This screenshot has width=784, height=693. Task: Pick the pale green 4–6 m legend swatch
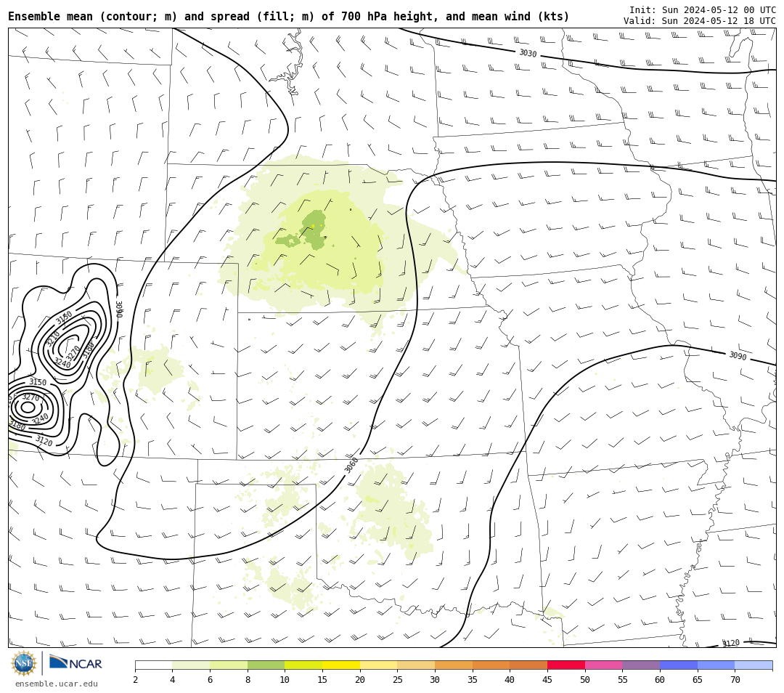click(191, 665)
